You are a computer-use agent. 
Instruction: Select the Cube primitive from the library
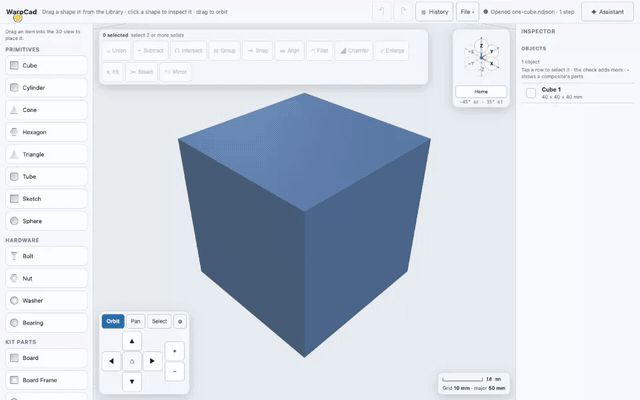tap(46, 65)
